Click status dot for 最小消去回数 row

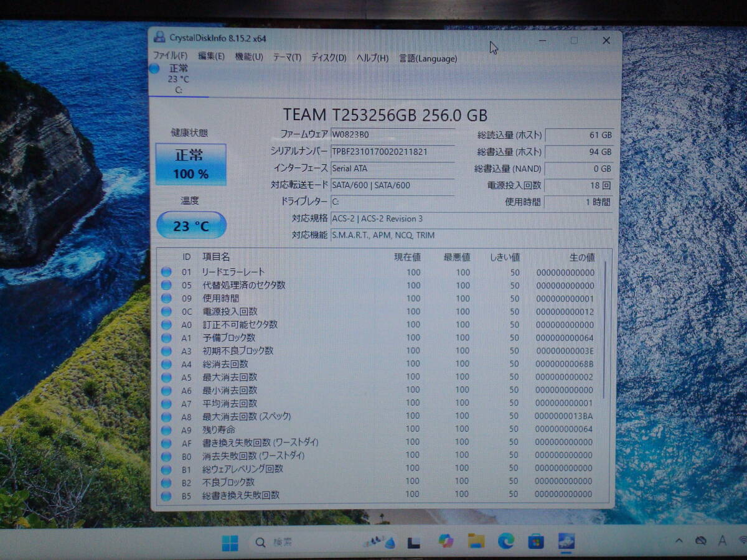pyautogui.click(x=166, y=391)
